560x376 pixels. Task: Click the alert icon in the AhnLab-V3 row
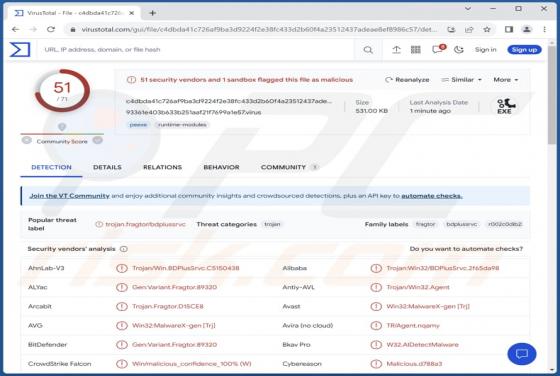(x=122, y=268)
